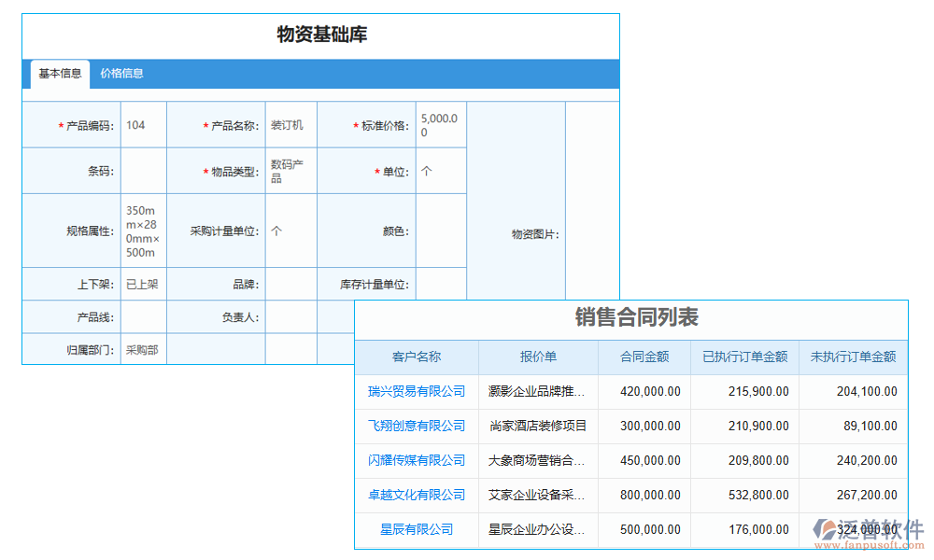The width and height of the screenshot is (934, 560).
Task: Click the 星辰有限公司 link
Action: [x=416, y=529]
